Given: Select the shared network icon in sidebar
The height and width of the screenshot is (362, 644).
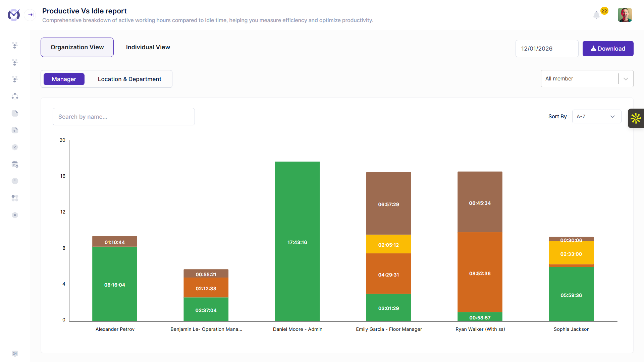Looking at the screenshot, I should (15, 96).
